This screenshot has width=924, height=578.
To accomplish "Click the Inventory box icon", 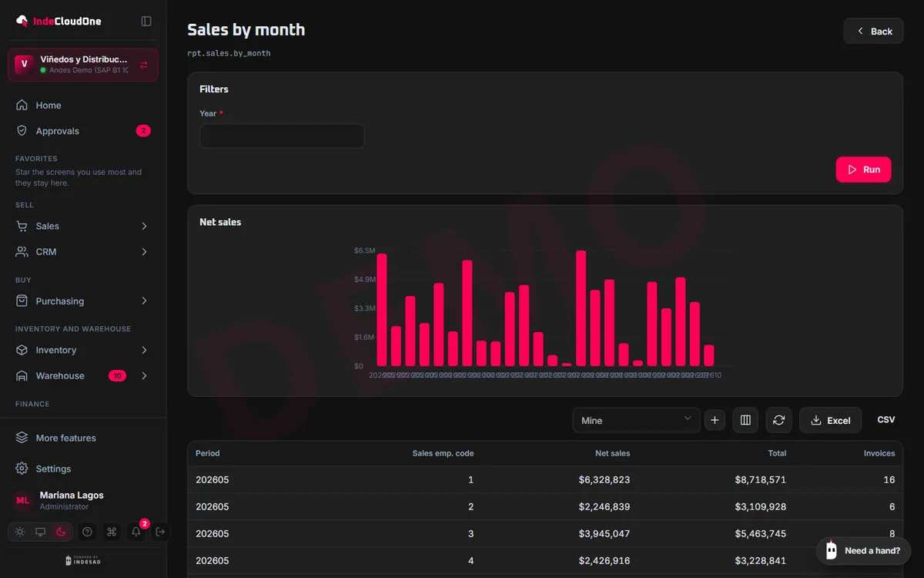I will click(22, 350).
